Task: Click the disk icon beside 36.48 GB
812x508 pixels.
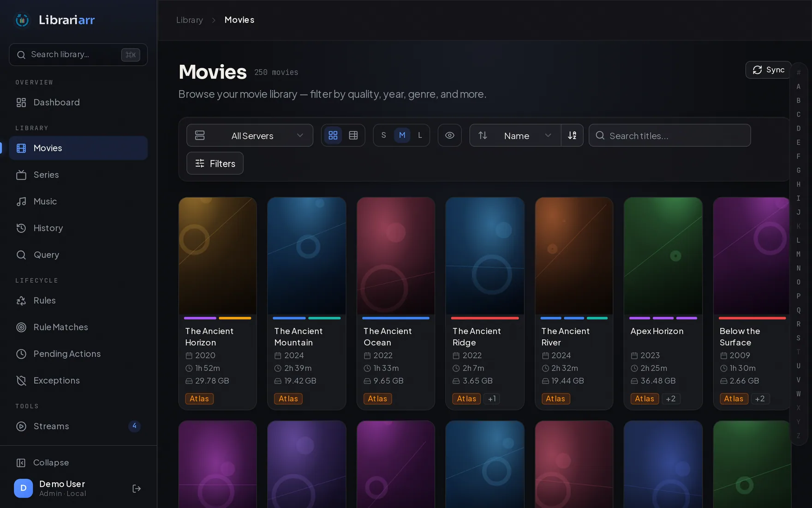Action: [x=634, y=381]
